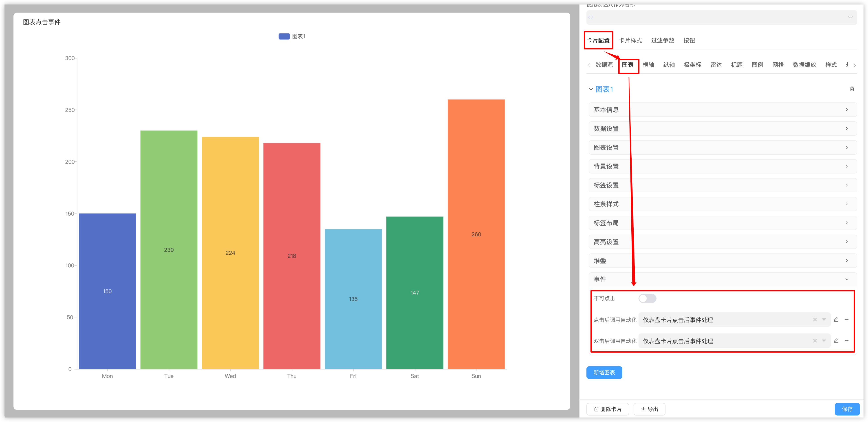The image size is (868, 422).
Task: Collapse the 图表1 section
Action: point(591,89)
